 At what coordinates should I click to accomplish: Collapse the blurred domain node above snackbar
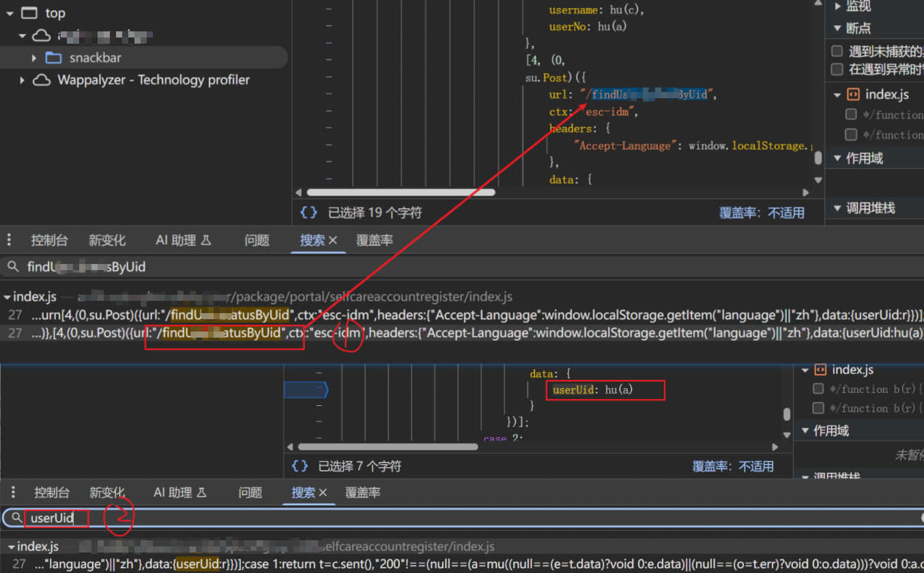[22, 35]
